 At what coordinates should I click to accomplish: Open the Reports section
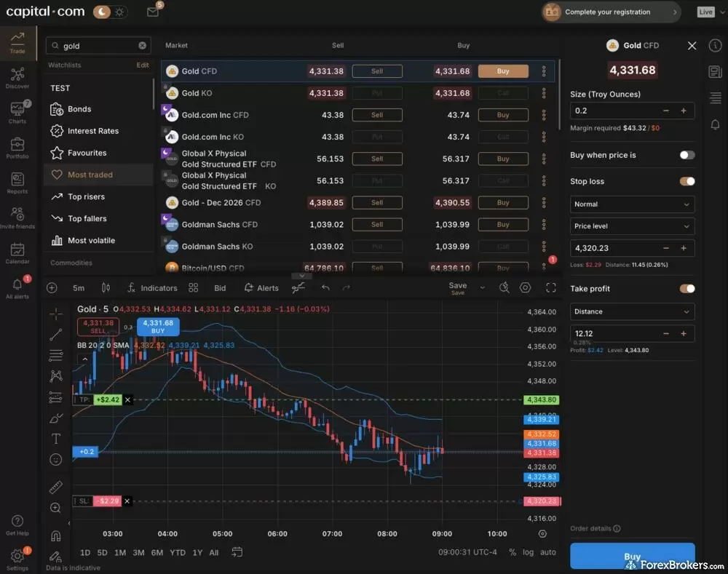click(17, 183)
